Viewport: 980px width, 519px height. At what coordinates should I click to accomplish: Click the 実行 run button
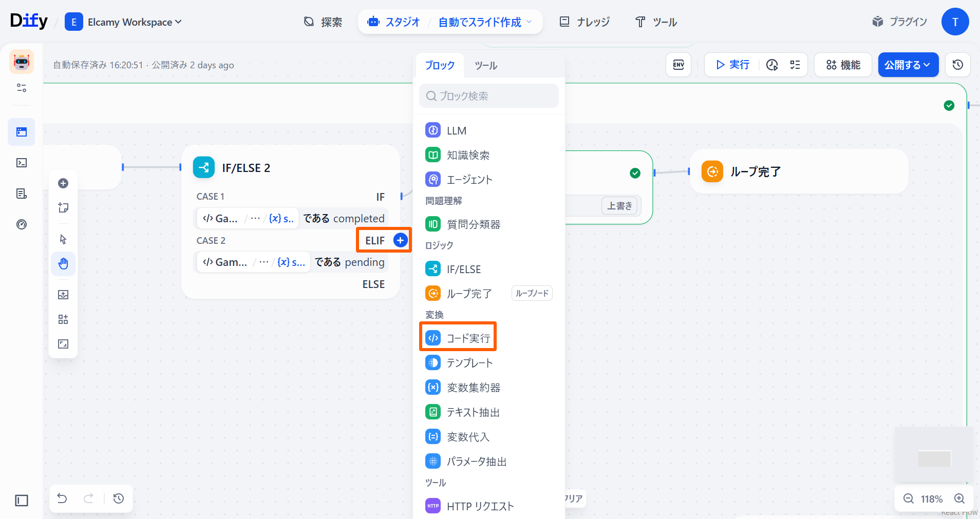[732, 65]
